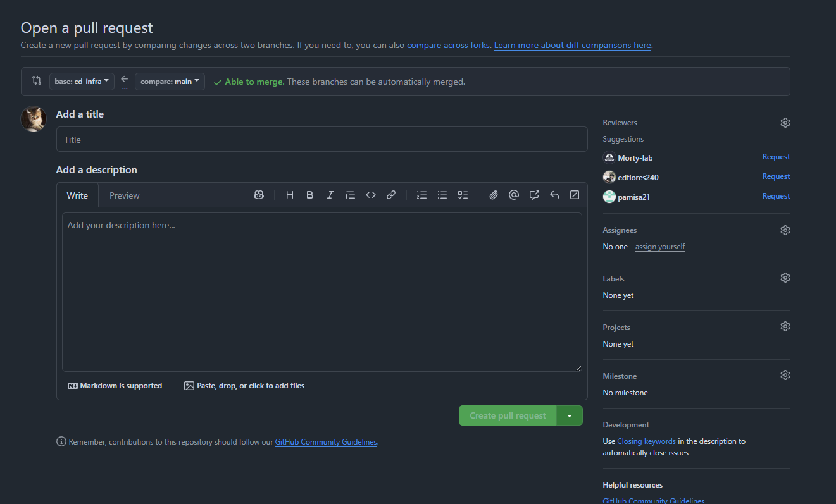
Task: Click Paste, drop, or click to add files
Action: pyautogui.click(x=244, y=386)
